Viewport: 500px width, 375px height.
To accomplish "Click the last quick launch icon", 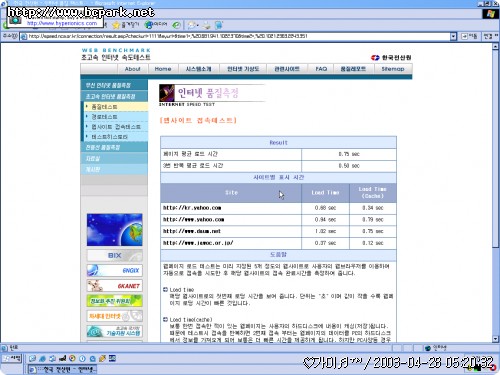I will click(x=112, y=359).
